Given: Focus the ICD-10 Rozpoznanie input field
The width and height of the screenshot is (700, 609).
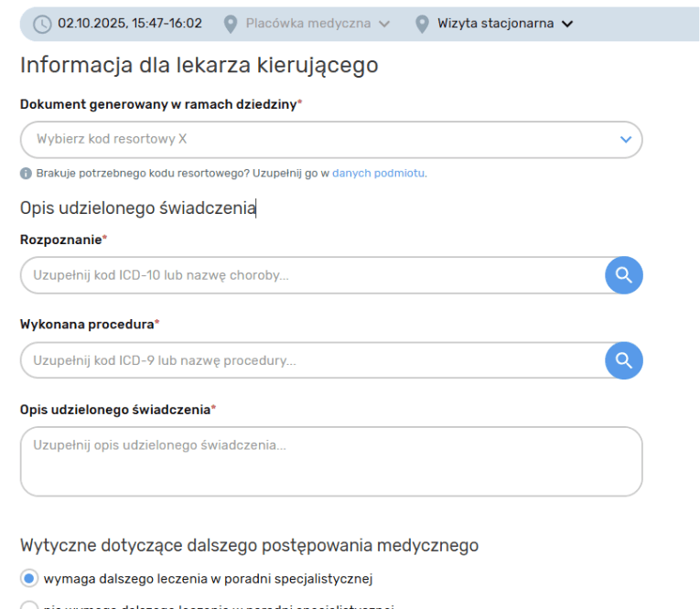Looking at the screenshot, I should (311, 274).
